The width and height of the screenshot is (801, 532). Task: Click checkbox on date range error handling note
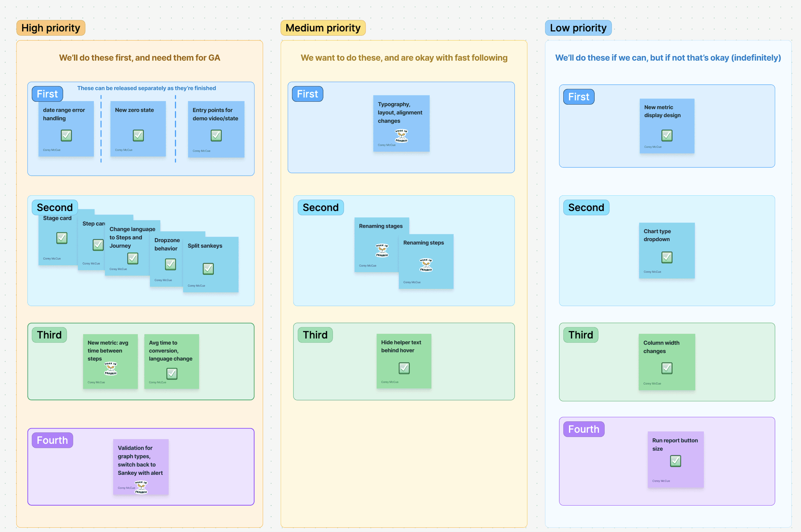coord(66,135)
